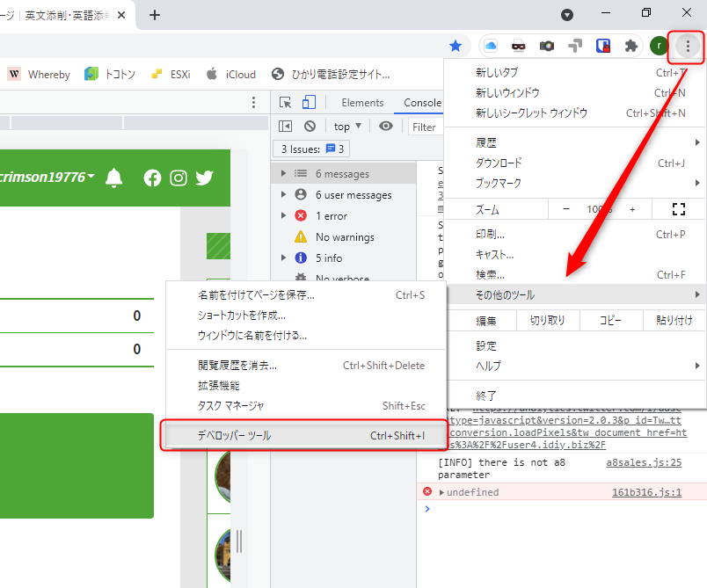Open the a8sales.js:25 source link
Image resolution: width=707 pixels, height=588 pixels.
pyautogui.click(x=644, y=462)
